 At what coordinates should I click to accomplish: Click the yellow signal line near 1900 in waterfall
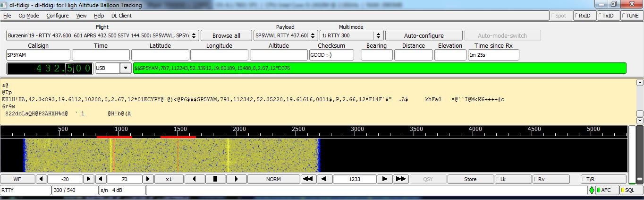click(228, 155)
